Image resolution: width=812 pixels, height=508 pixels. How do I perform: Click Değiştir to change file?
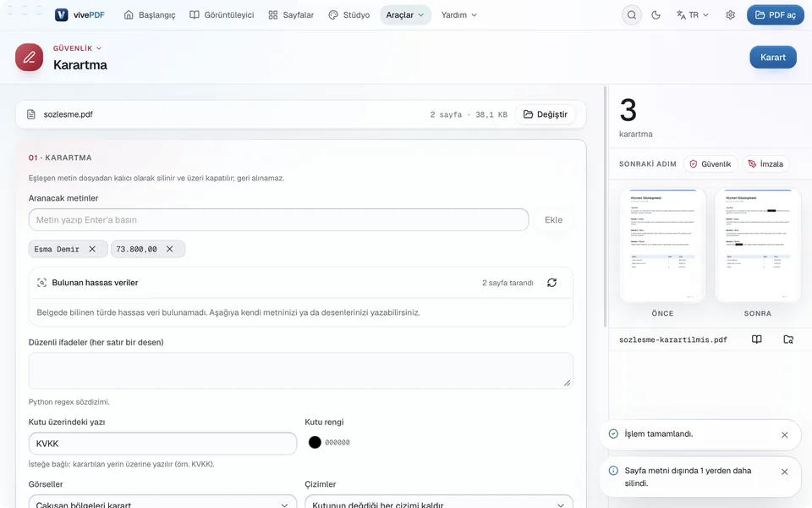[546, 114]
